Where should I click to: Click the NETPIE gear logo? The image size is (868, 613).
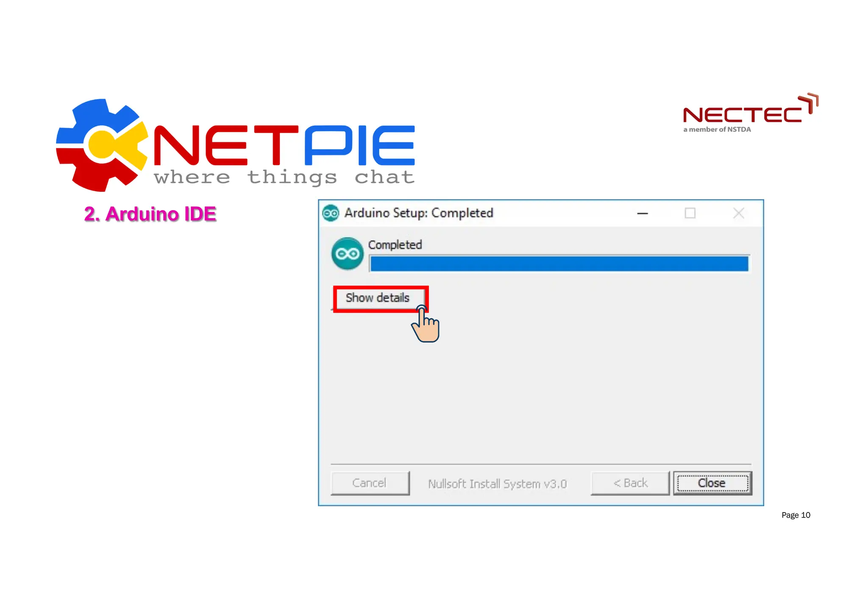point(102,145)
